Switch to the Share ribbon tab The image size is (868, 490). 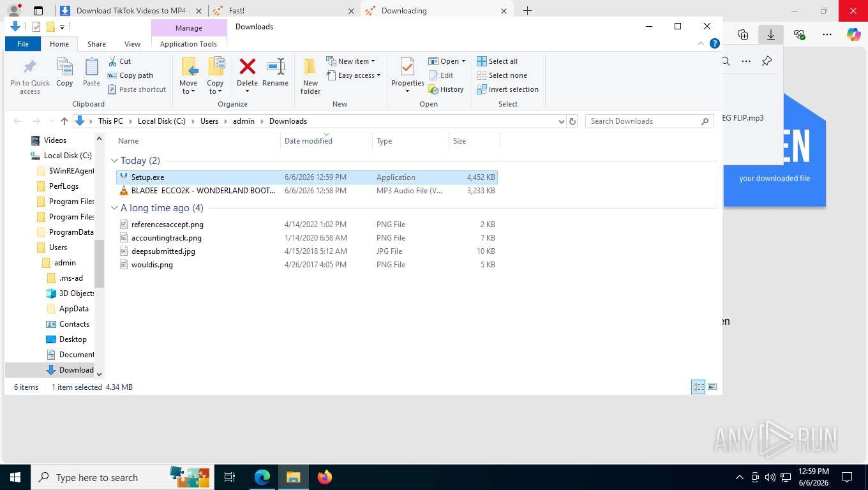[96, 44]
